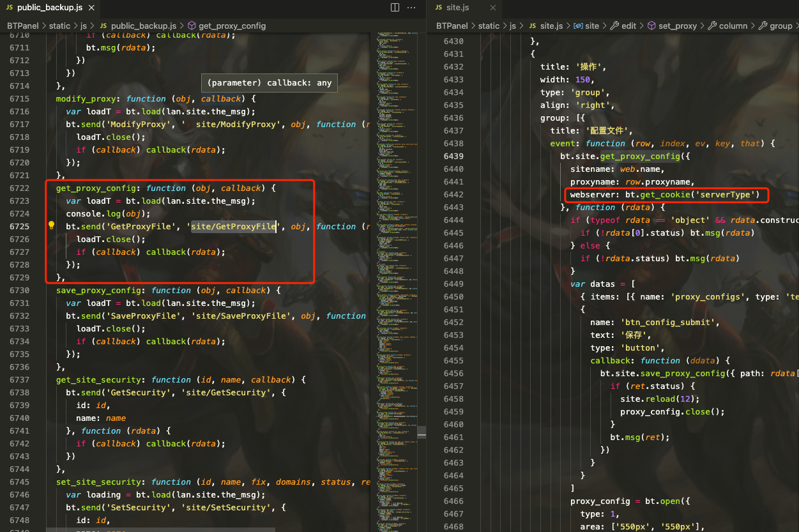Click the 'site/GetProxyFile' string on line 6725
Viewport: 799px width, 532px height.
(x=234, y=227)
